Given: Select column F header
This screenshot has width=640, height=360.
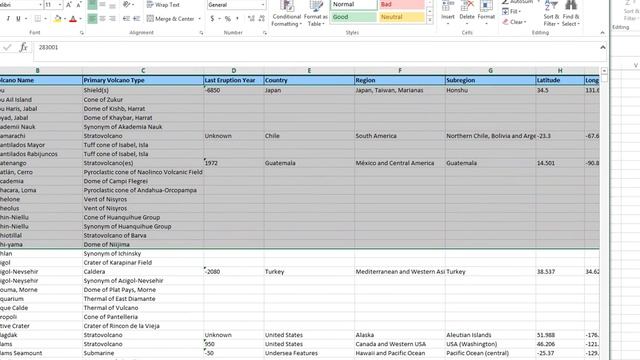Looking at the screenshot, I should tap(400, 71).
